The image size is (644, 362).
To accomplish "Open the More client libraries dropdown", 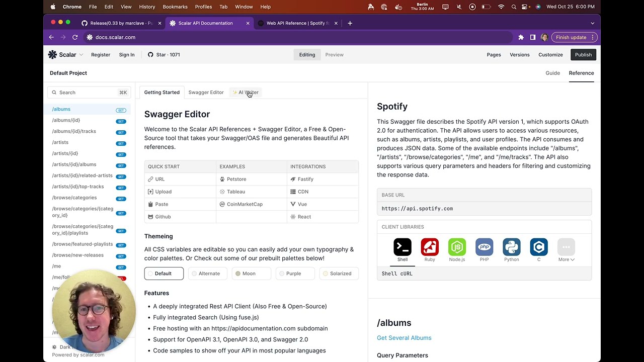I will [x=566, y=250].
